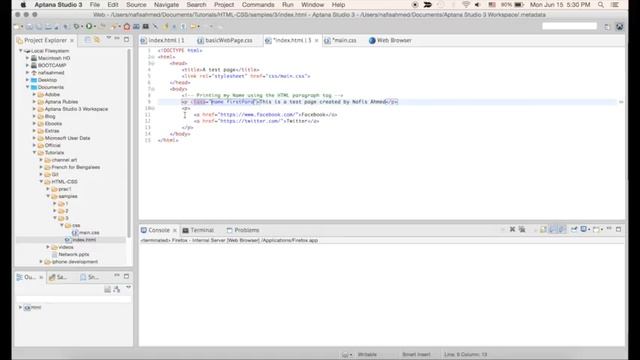
Task: Click the toolbar search field
Action: click(x=569, y=26)
